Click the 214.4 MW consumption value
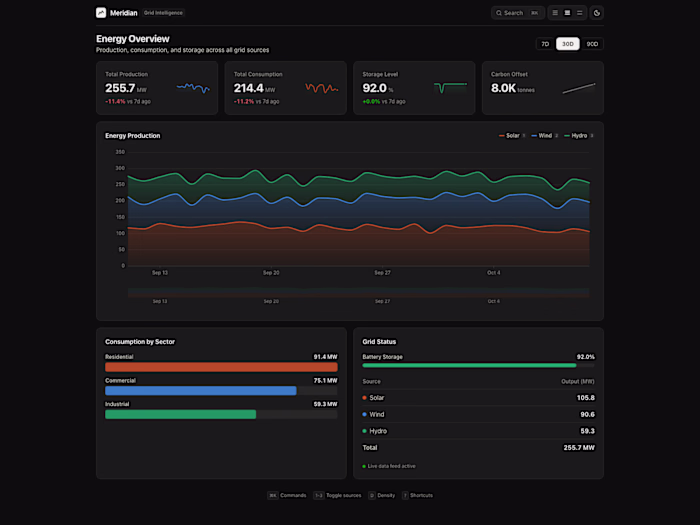700x525 pixels. (x=254, y=88)
